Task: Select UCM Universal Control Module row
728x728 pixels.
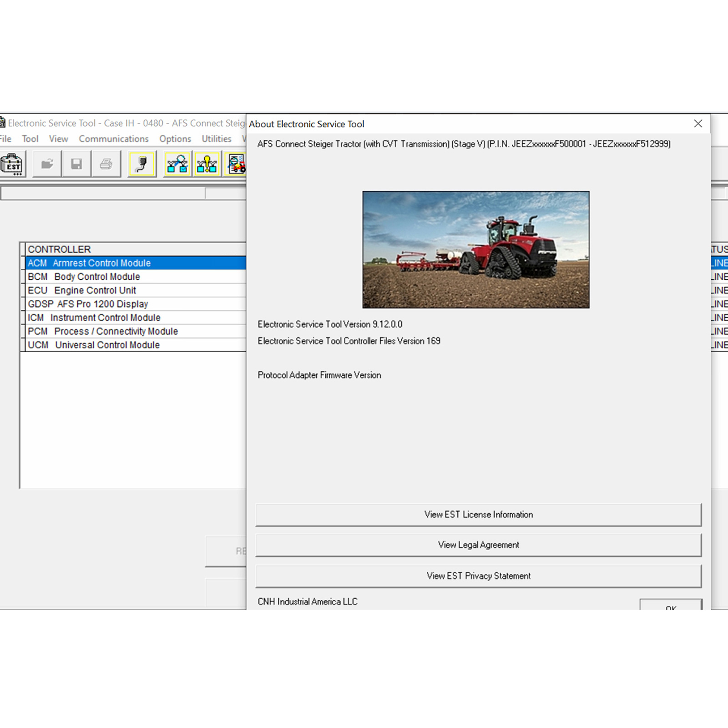Action: pos(136,345)
